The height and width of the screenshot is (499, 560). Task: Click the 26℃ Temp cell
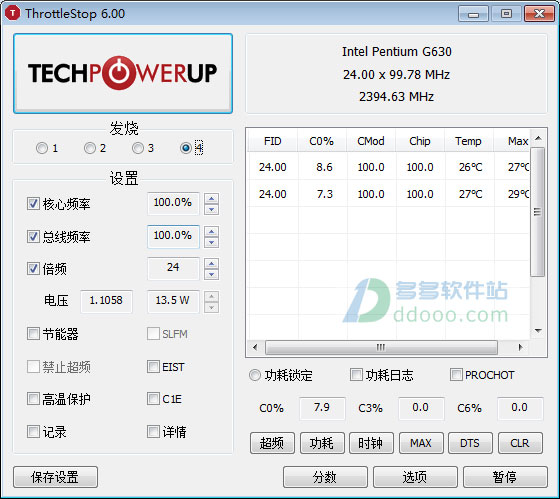[470, 167]
